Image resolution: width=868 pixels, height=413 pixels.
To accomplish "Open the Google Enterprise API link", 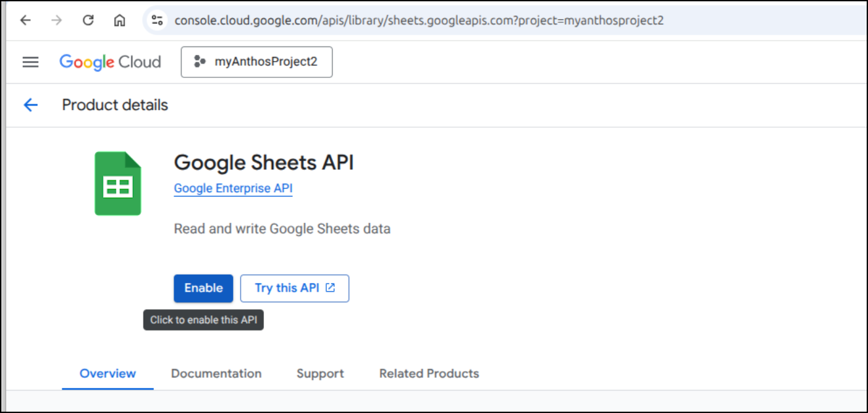I will 233,189.
